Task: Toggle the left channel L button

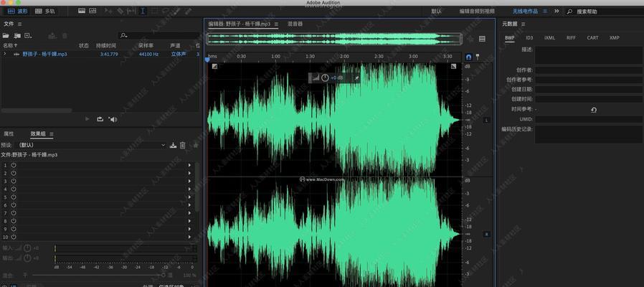Action: click(x=487, y=120)
